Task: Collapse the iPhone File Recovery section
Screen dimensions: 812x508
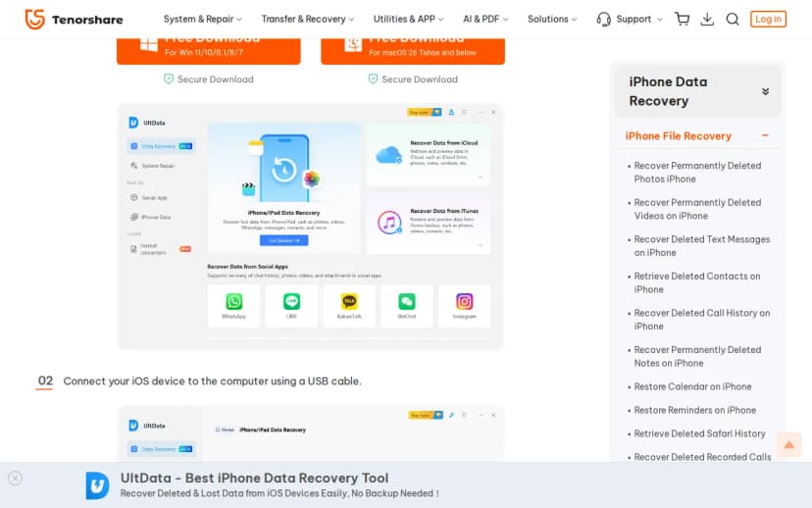Action: (x=765, y=136)
